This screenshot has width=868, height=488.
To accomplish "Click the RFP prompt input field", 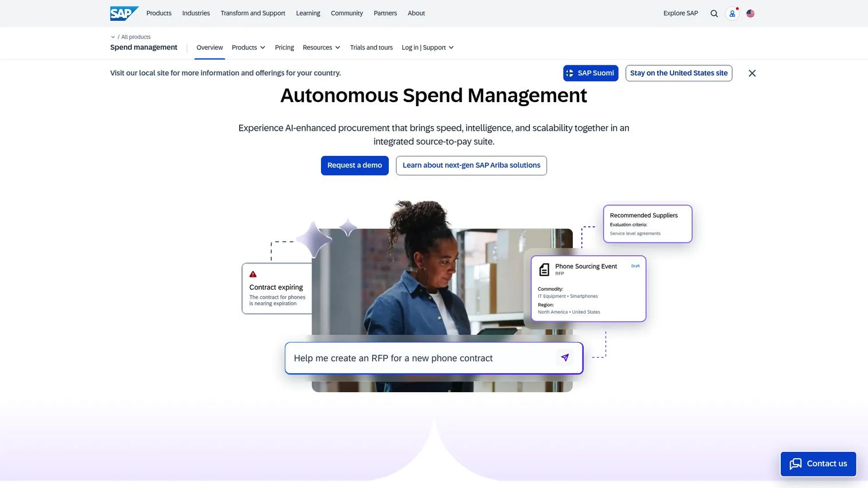I will point(434,358).
